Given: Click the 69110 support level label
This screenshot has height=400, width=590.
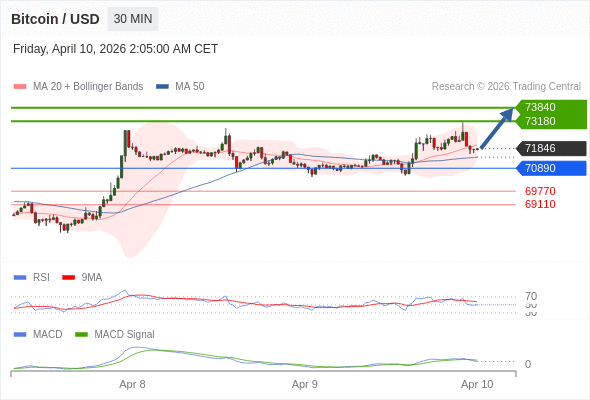Looking at the screenshot, I should tap(540, 204).
